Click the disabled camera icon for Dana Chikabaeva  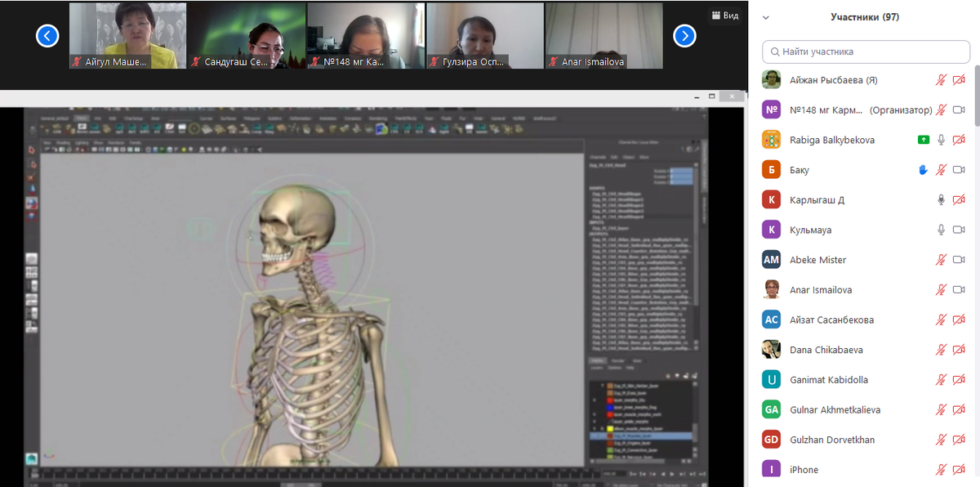959,350
